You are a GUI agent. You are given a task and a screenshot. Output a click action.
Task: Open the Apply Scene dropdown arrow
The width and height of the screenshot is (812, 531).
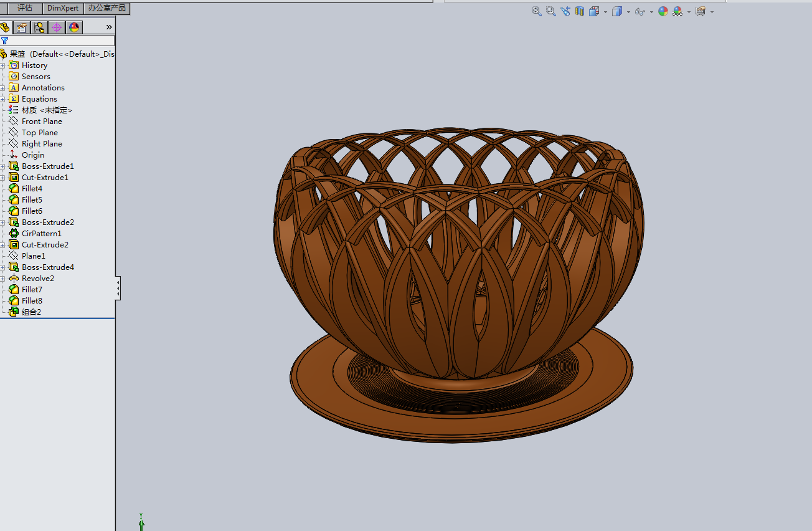[x=689, y=12]
